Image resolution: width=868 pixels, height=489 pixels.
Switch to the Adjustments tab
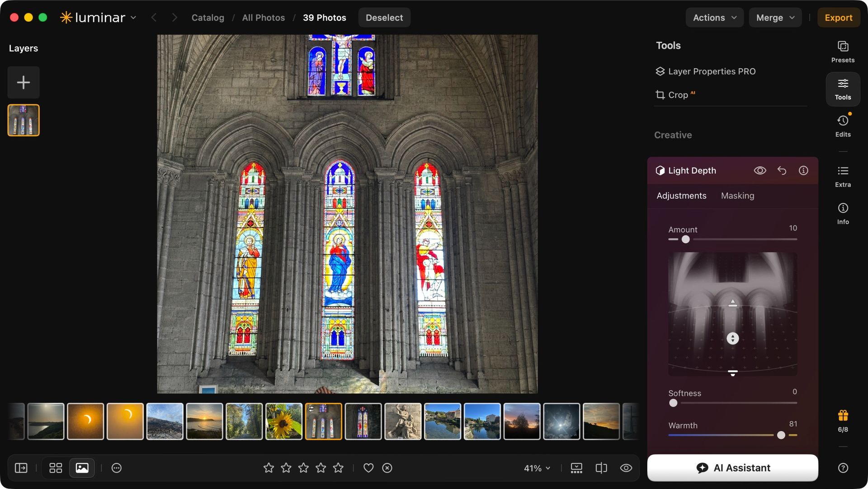tap(681, 195)
